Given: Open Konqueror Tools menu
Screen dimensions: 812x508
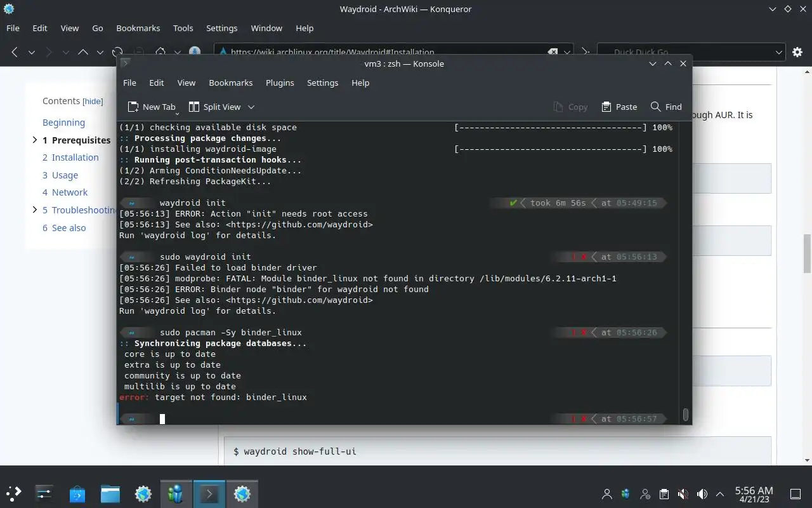Looking at the screenshot, I should click(x=183, y=28).
